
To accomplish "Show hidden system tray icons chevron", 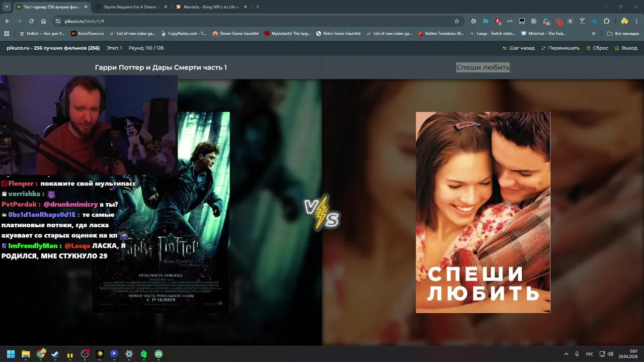I will click(x=566, y=354).
